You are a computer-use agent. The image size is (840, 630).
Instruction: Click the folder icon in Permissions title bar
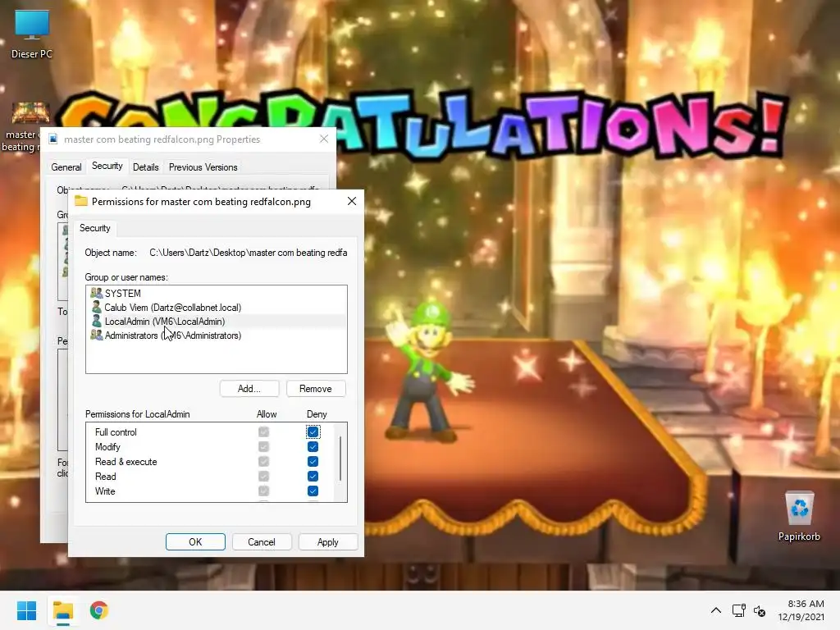[81, 201]
